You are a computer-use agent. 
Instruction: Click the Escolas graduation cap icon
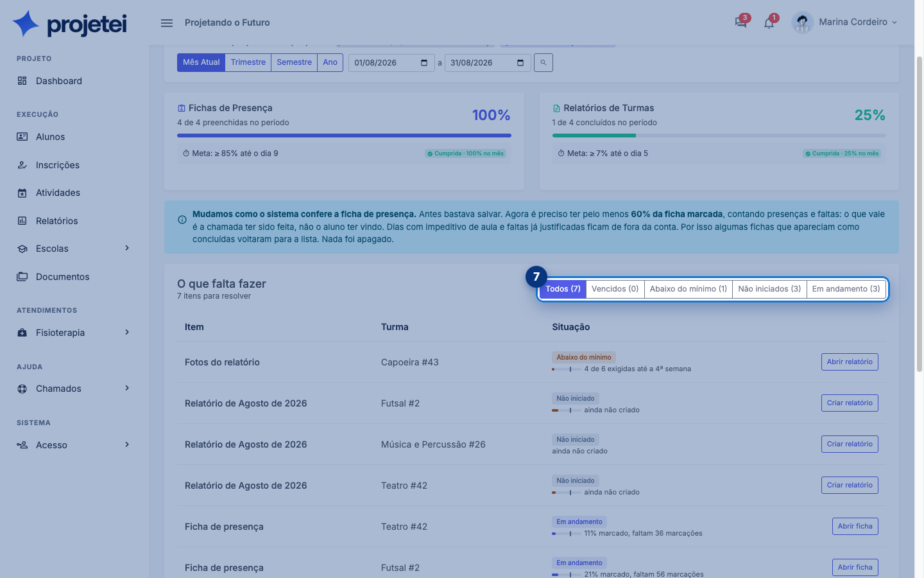(22, 249)
